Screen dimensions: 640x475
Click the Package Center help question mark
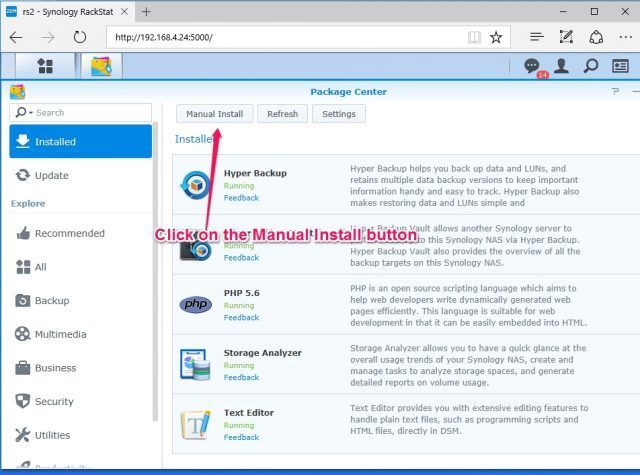615,91
